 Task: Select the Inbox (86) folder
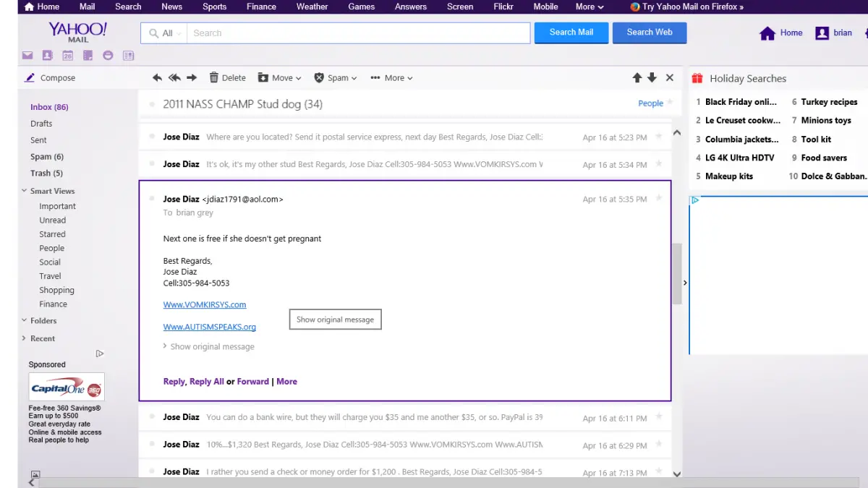tap(49, 107)
